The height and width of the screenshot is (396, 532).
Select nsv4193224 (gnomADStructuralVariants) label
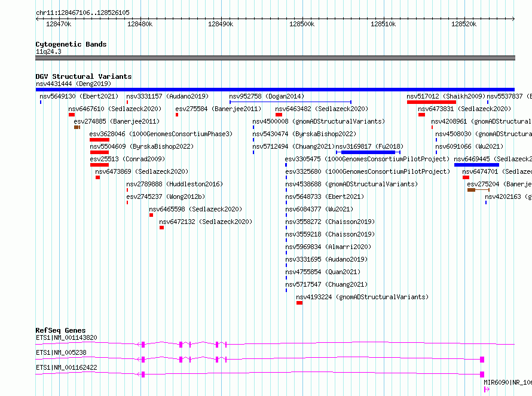click(362, 297)
